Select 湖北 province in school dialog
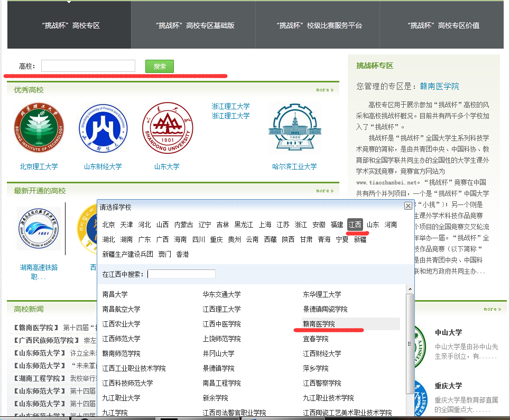The height and width of the screenshot is (420, 510). coord(109,239)
